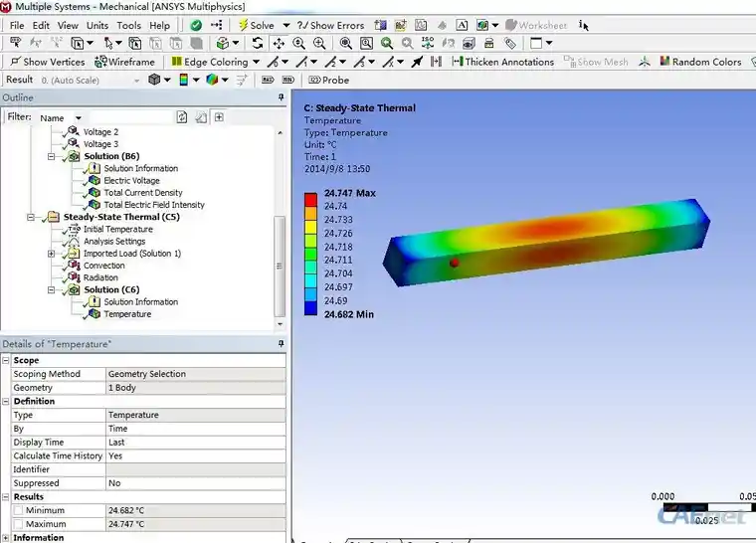Click the black arrow icon before Thicken Annotations

(417, 62)
